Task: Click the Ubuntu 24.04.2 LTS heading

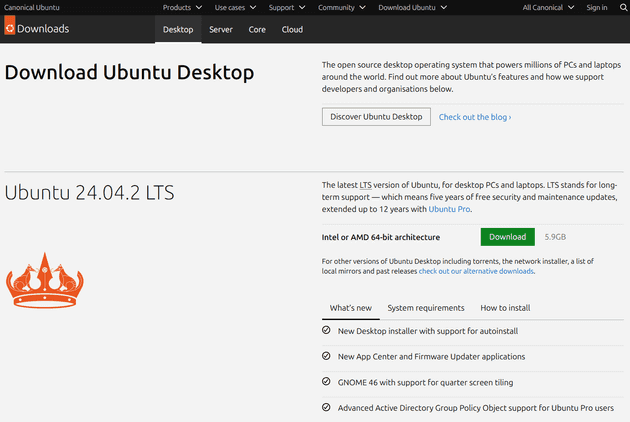Action: pyautogui.click(x=89, y=193)
